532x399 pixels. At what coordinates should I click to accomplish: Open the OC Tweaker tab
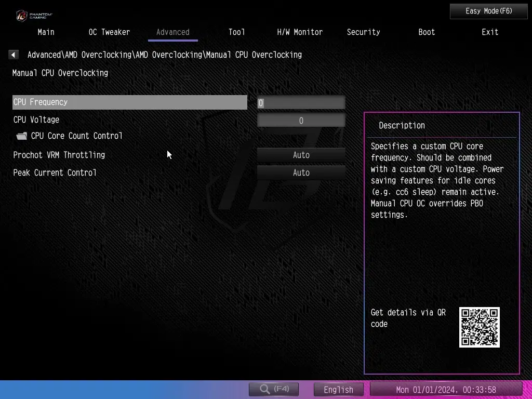pyautogui.click(x=109, y=32)
